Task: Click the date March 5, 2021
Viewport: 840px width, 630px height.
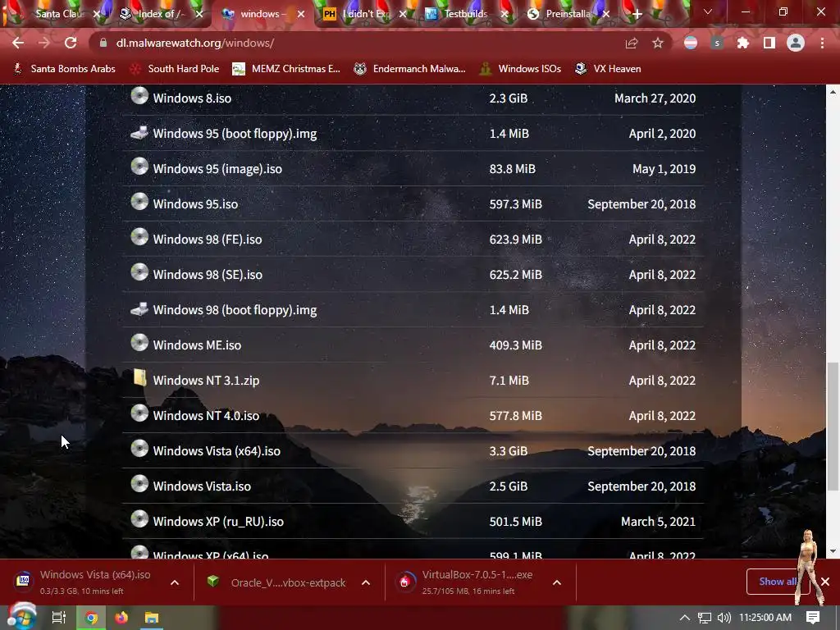Action: [x=659, y=522]
